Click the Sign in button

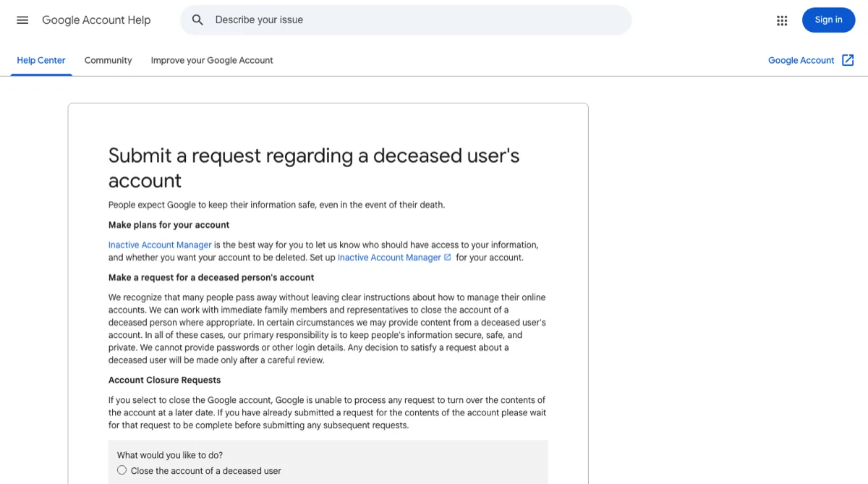pos(828,20)
